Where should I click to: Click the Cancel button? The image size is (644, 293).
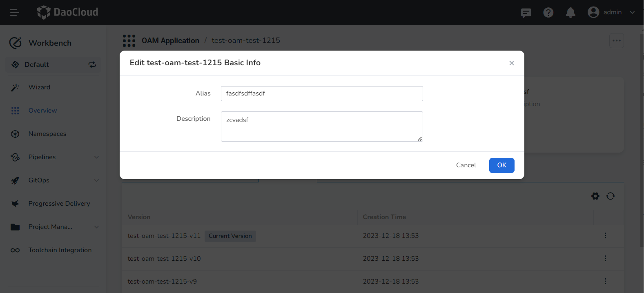click(466, 165)
